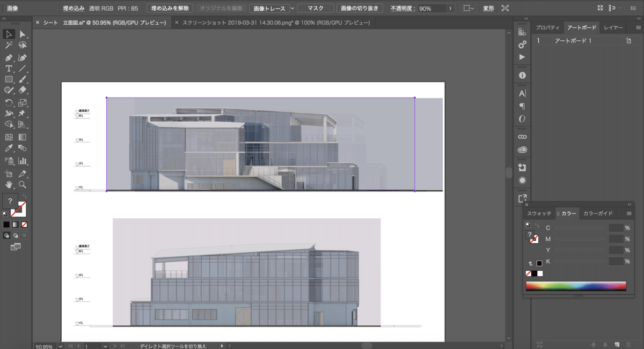
Task: Activate the Type tool
Action: [x=9, y=69]
